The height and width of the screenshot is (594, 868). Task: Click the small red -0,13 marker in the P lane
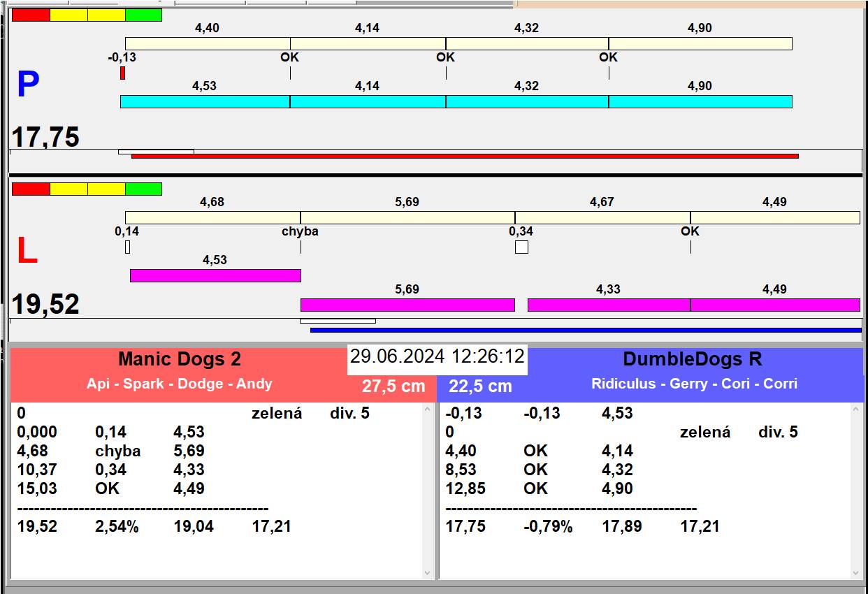[122, 73]
